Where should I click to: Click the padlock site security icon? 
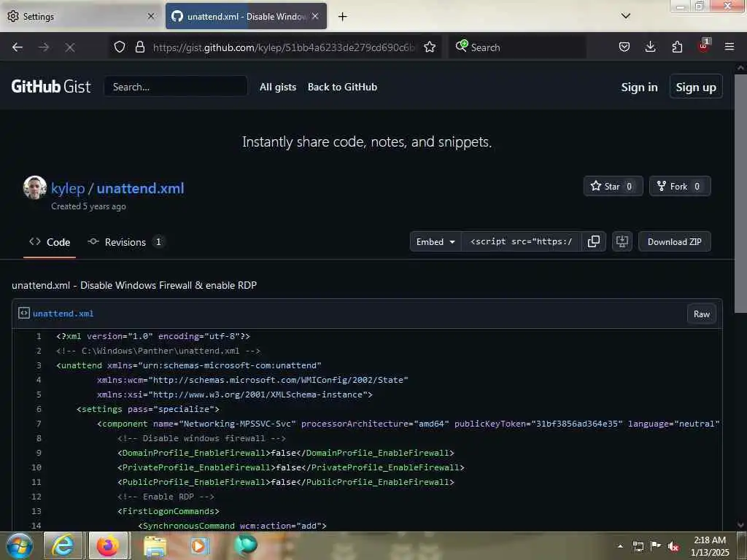click(139, 47)
